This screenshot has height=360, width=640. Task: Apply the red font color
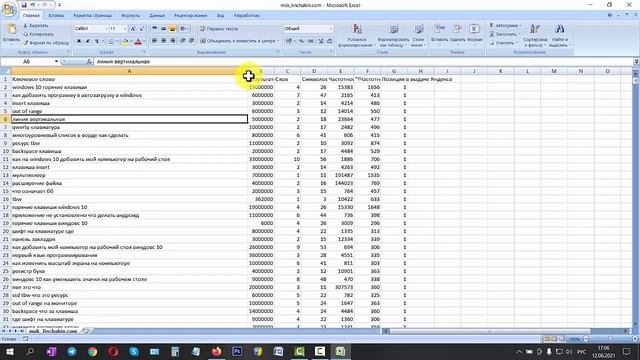(138, 41)
